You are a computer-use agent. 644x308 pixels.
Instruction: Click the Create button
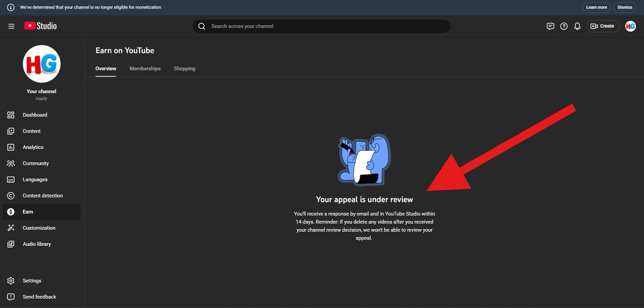pyautogui.click(x=603, y=26)
